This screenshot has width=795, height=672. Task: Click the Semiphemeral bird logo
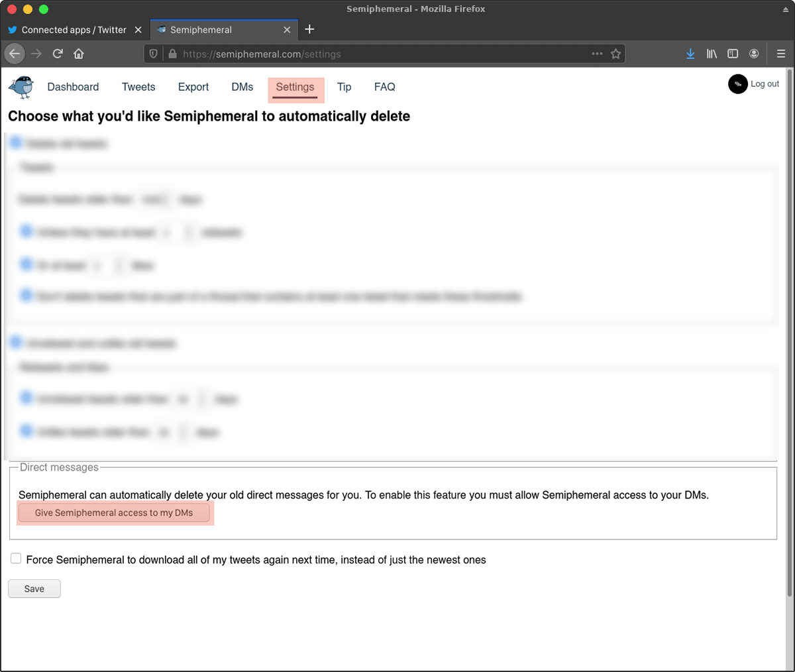click(x=21, y=87)
